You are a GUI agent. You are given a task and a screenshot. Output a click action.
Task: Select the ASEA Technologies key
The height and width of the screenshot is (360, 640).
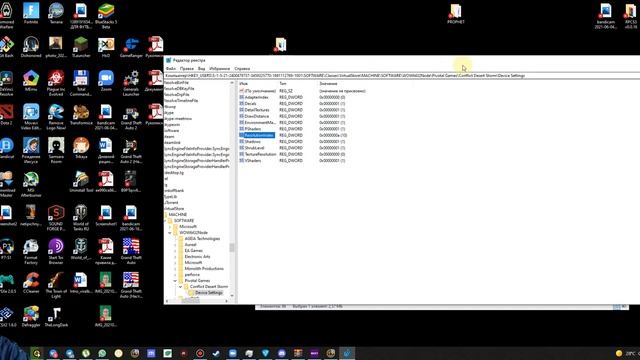pyautogui.click(x=202, y=239)
